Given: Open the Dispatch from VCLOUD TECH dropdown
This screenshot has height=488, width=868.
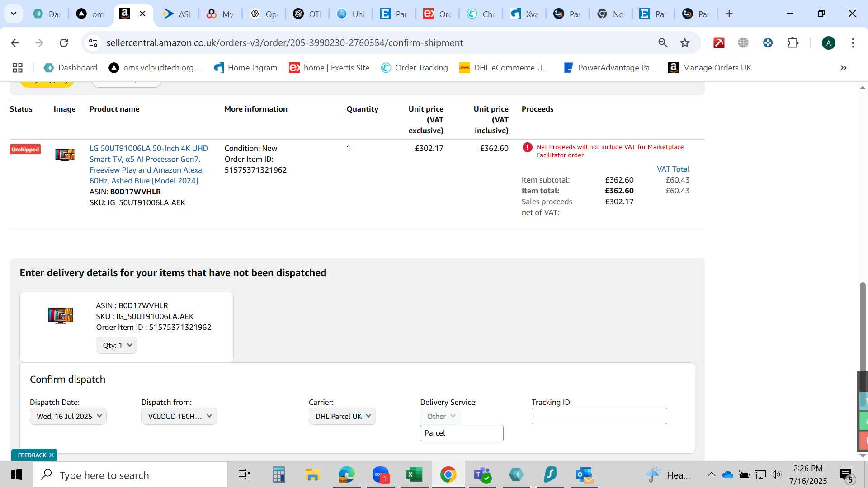Looking at the screenshot, I should (179, 416).
